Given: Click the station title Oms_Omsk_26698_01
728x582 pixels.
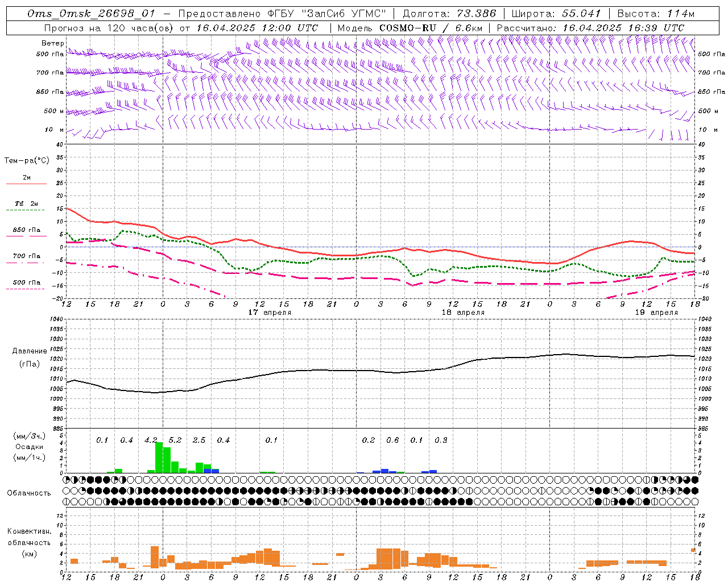Looking at the screenshot, I should click(x=91, y=14).
